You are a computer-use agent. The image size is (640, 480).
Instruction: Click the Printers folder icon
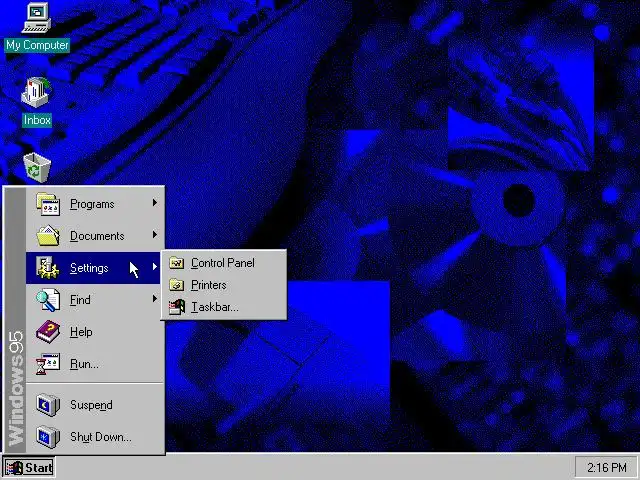[x=177, y=284]
